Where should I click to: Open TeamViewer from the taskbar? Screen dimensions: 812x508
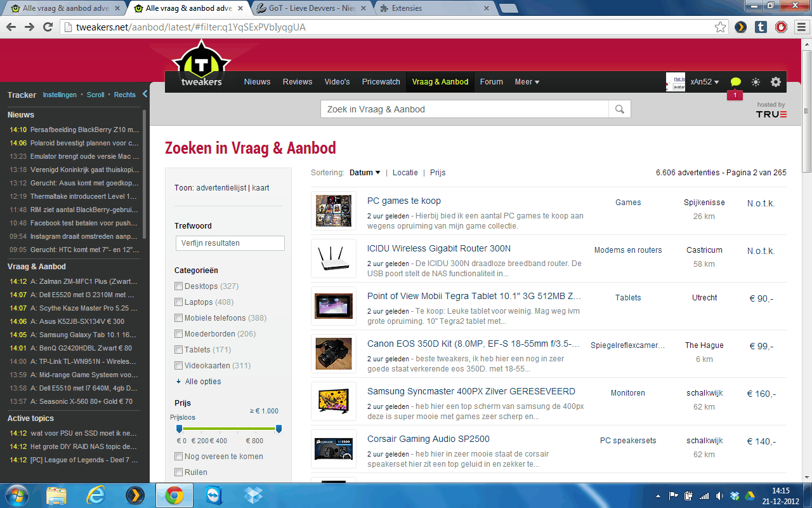tap(214, 495)
